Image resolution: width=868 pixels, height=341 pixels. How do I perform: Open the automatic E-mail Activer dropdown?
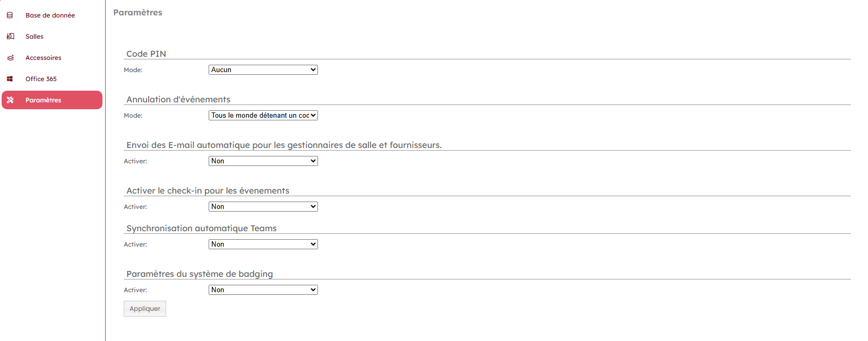pyautogui.click(x=263, y=161)
